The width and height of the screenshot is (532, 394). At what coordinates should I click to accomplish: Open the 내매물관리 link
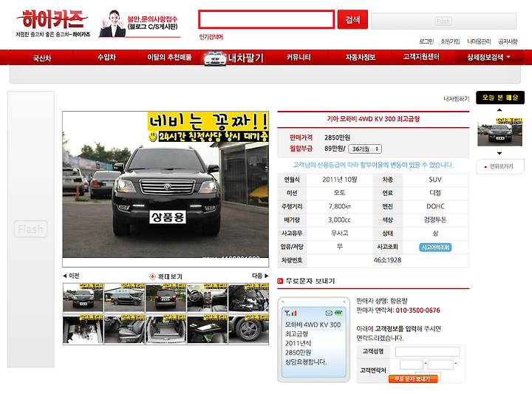[479, 41]
